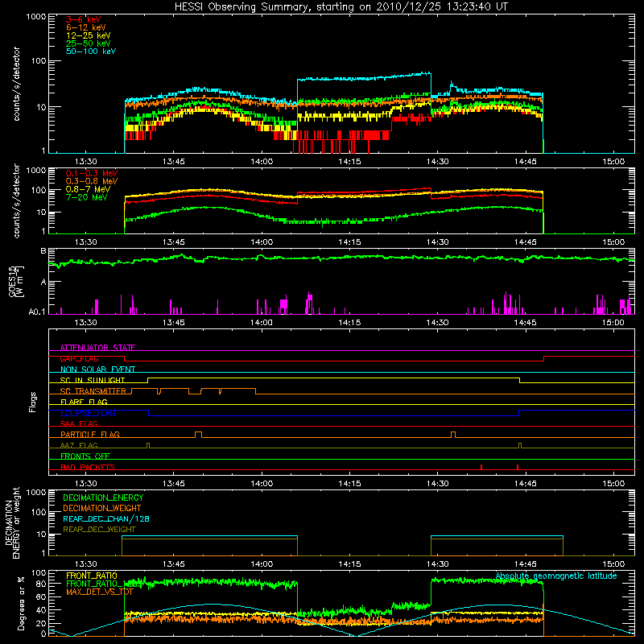Click the green 25-50 keV legend label
Image resolution: width=644 pixels, height=644 pixels.
88,43
